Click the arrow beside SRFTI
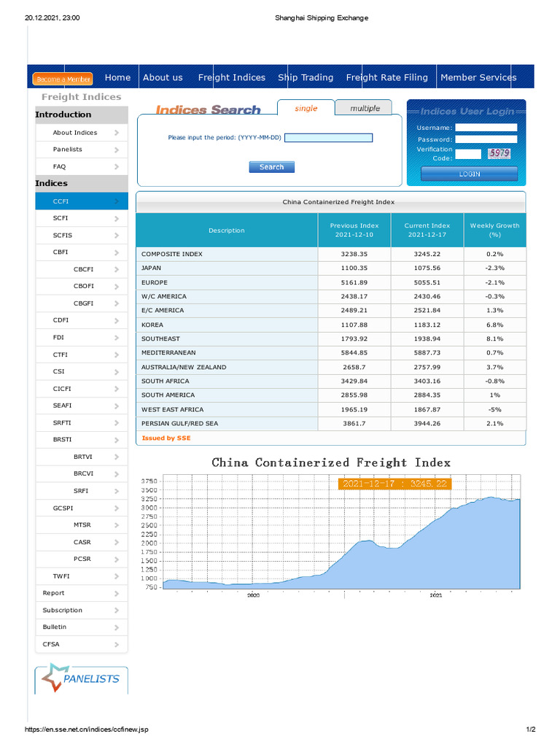This screenshot has height=747, width=560. [117, 423]
